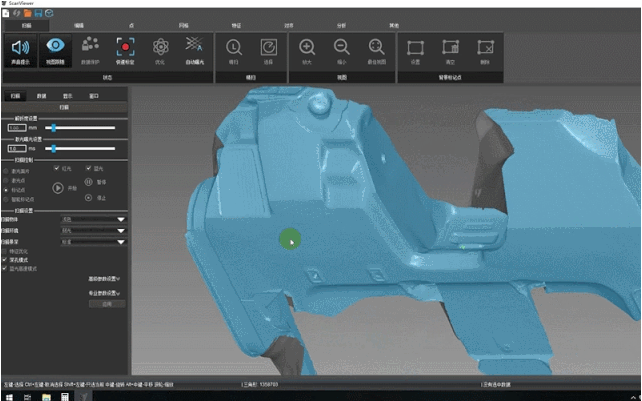The height and width of the screenshot is (401, 642).
Task: Click the delete background marker icon
Action: click(x=485, y=51)
